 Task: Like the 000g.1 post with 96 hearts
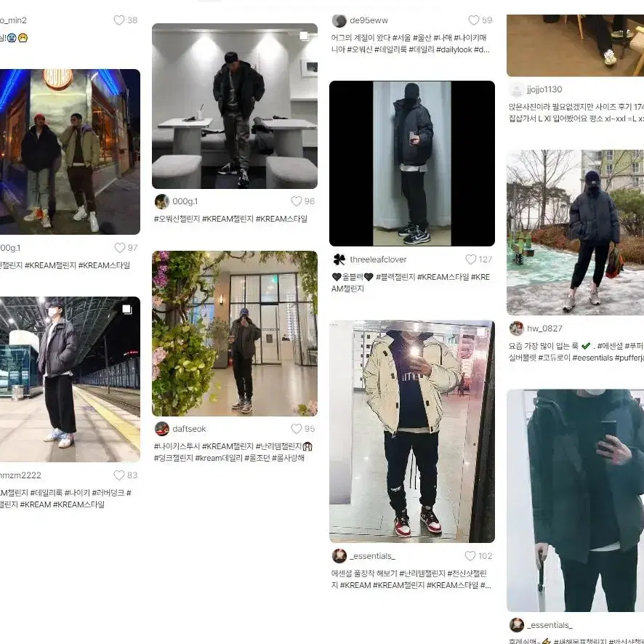(x=297, y=201)
